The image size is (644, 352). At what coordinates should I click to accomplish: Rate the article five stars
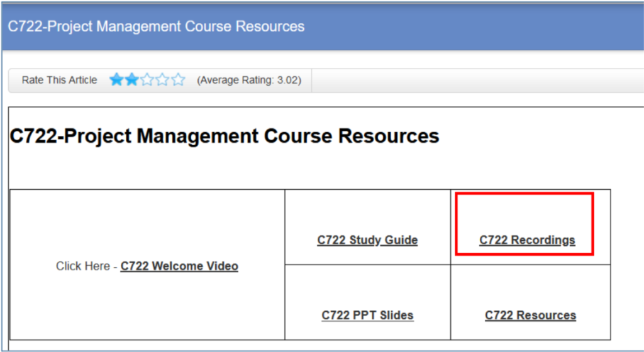coord(178,80)
